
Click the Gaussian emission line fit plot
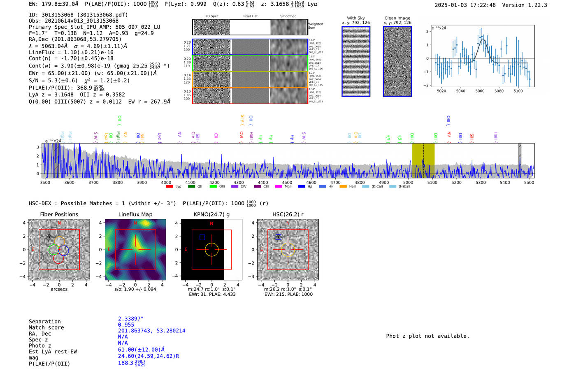(x=482, y=56)
